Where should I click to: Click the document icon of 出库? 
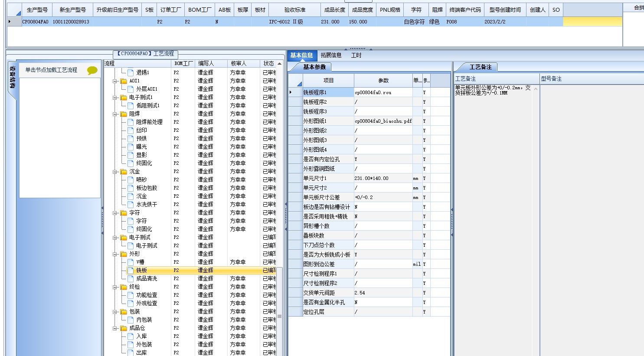click(x=131, y=353)
